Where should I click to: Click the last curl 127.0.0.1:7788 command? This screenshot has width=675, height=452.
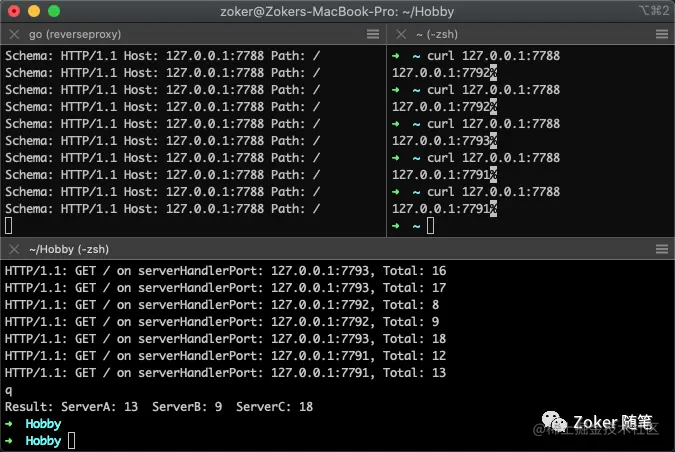click(493, 192)
